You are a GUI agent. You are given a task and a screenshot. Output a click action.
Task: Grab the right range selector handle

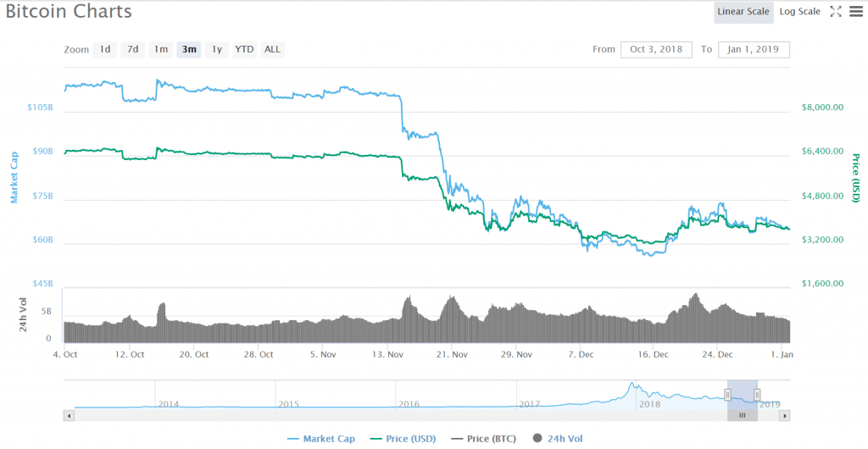(x=757, y=394)
